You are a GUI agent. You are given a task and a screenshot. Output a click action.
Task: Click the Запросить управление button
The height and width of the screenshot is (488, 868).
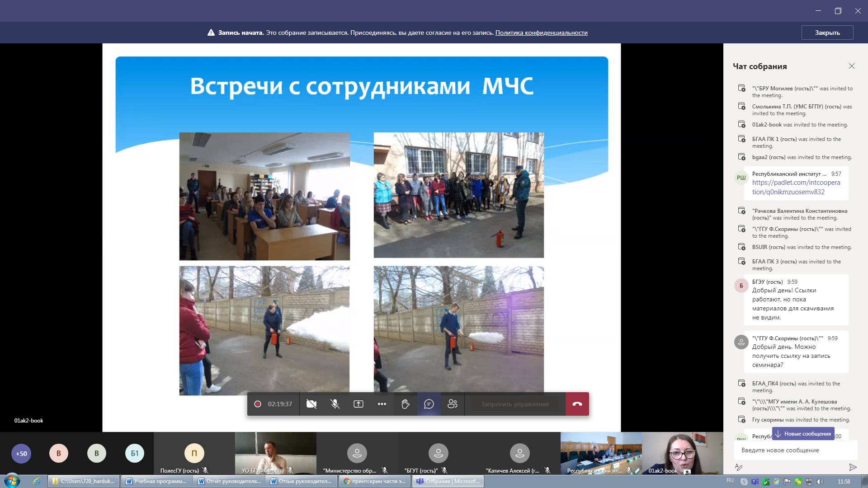(x=515, y=404)
